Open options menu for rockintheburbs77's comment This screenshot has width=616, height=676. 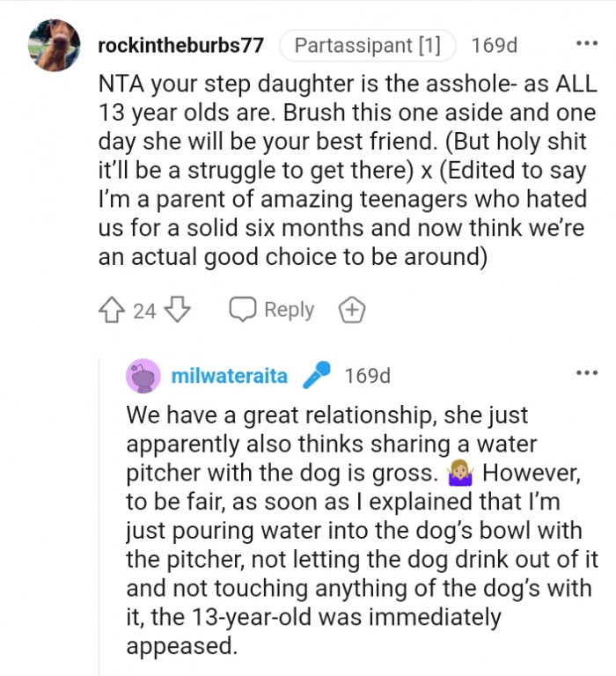tap(586, 43)
